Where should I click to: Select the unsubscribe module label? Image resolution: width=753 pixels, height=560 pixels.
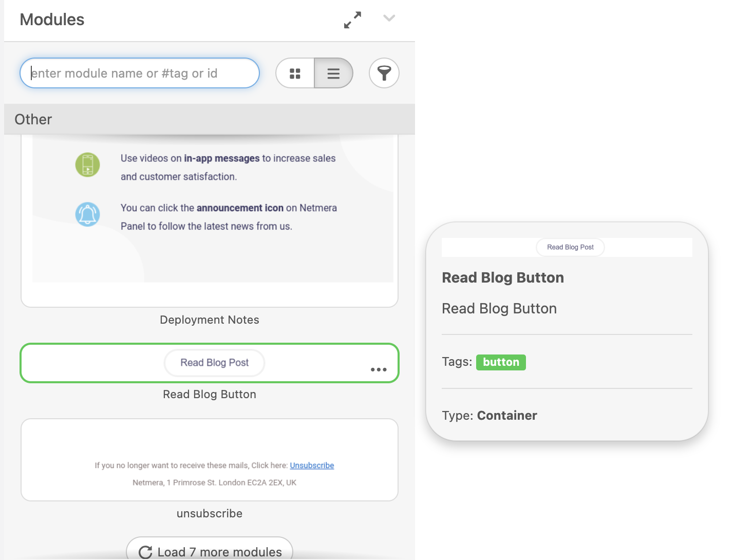point(209,514)
